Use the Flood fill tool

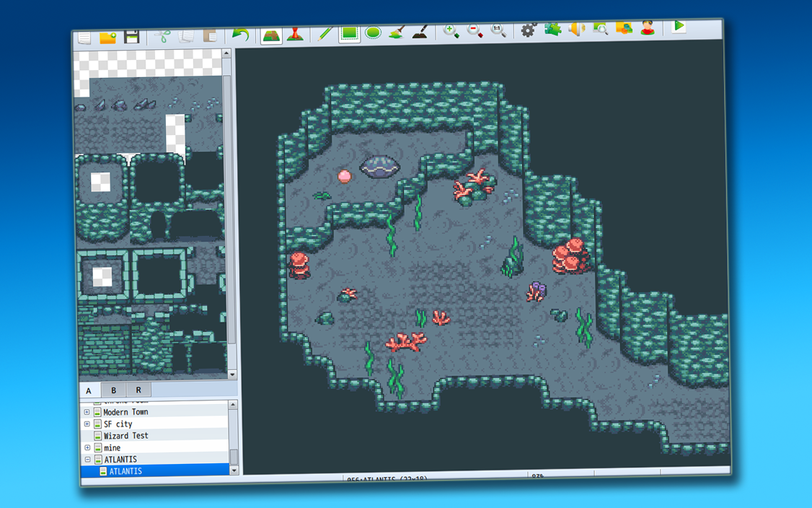pos(397,32)
